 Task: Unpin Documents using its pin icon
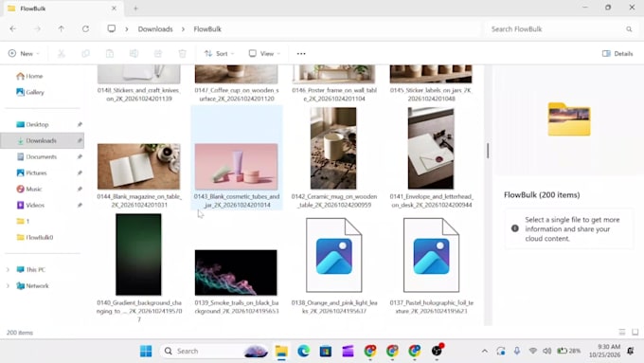click(80, 156)
